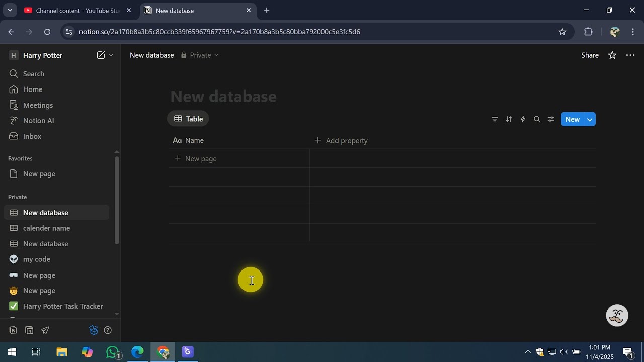Open Harry Potter Task Tracker page
This screenshot has height=362, width=644.
[x=56, y=306]
